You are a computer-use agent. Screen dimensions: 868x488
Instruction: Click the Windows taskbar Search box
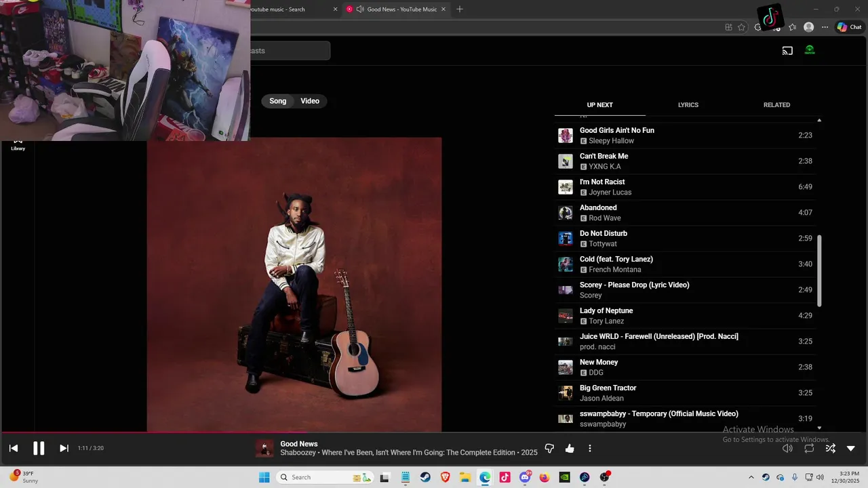click(x=325, y=477)
